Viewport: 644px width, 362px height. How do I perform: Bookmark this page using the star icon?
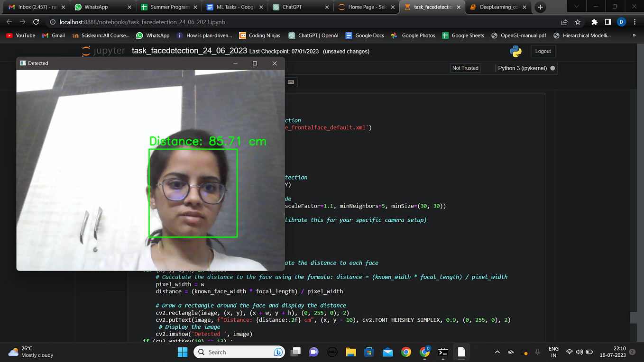[578, 22]
